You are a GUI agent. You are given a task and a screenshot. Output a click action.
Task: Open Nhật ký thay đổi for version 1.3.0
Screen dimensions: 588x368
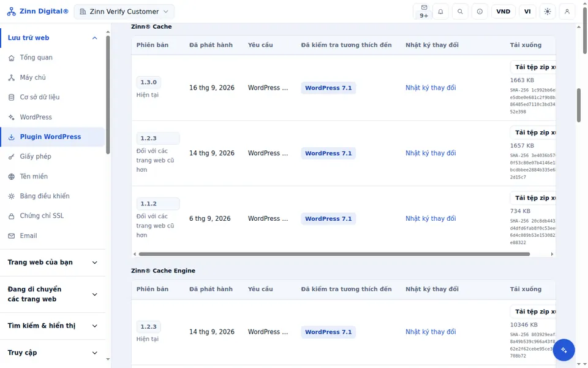tap(431, 88)
